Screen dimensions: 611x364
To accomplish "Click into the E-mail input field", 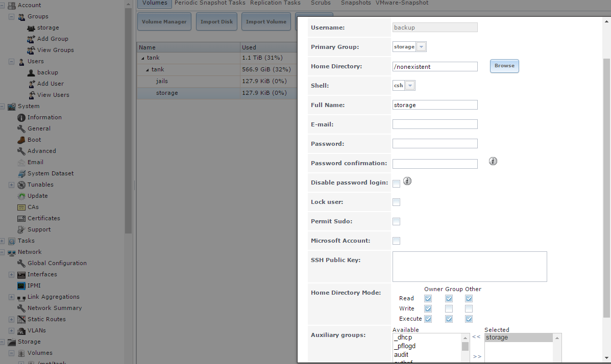I will coord(435,124).
